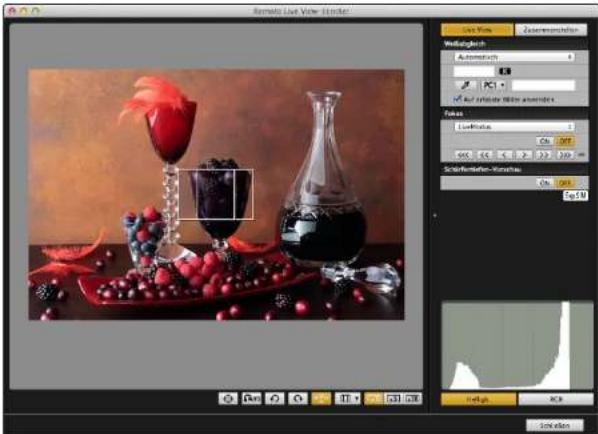The height and width of the screenshot is (434, 598).
Task: Select the third zoom view button
Action: [x=393, y=399]
